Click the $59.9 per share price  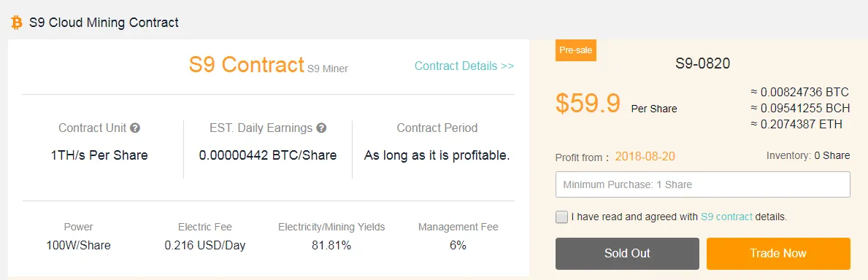coord(588,103)
